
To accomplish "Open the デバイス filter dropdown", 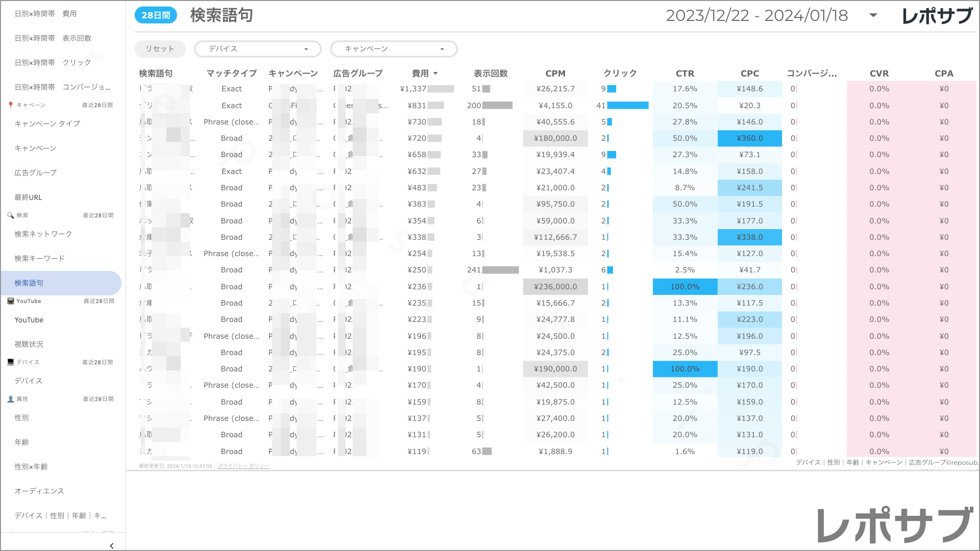I will [x=257, y=49].
